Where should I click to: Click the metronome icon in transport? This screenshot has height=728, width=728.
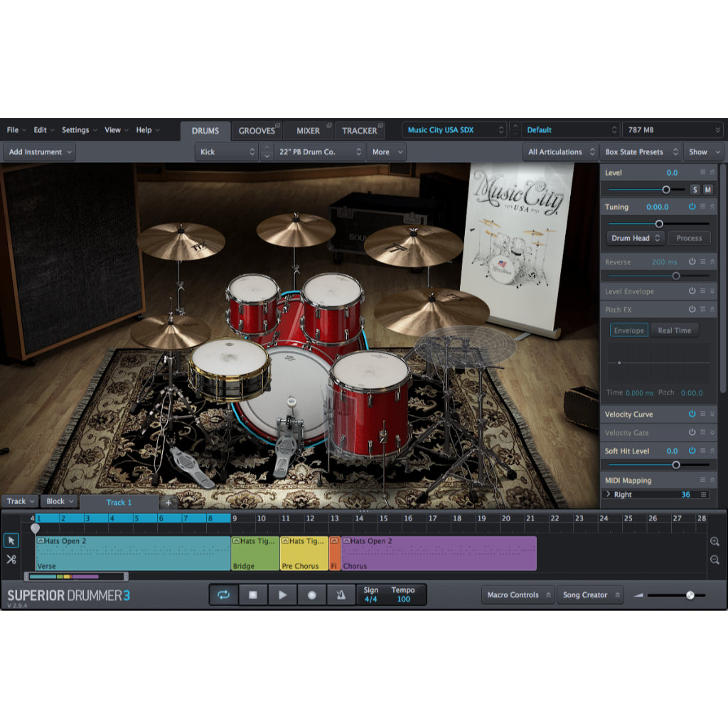pos(341,594)
